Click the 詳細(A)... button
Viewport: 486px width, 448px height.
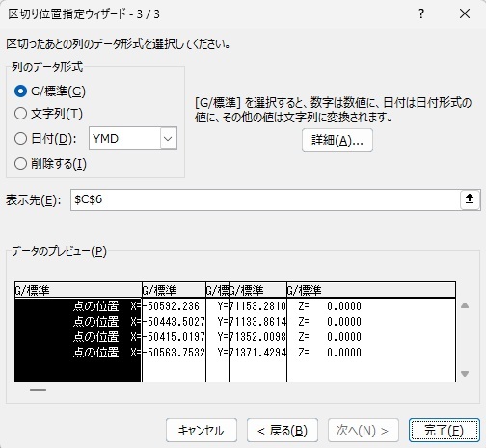[337, 141]
